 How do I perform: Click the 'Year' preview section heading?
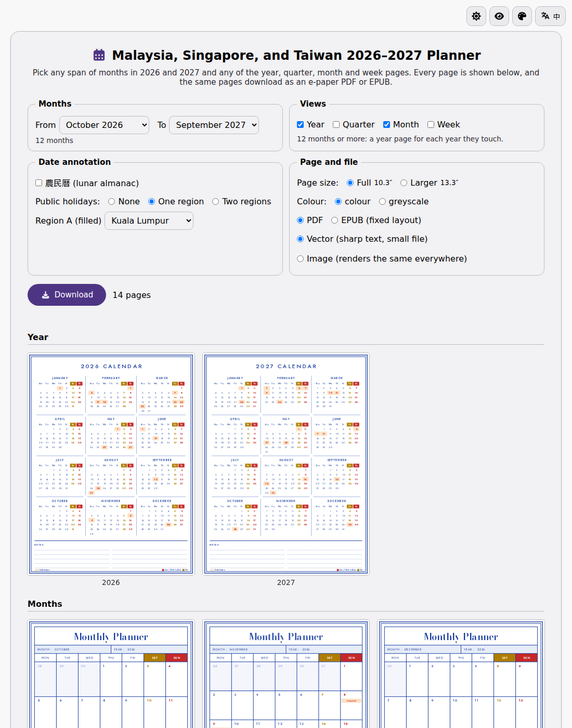38,337
